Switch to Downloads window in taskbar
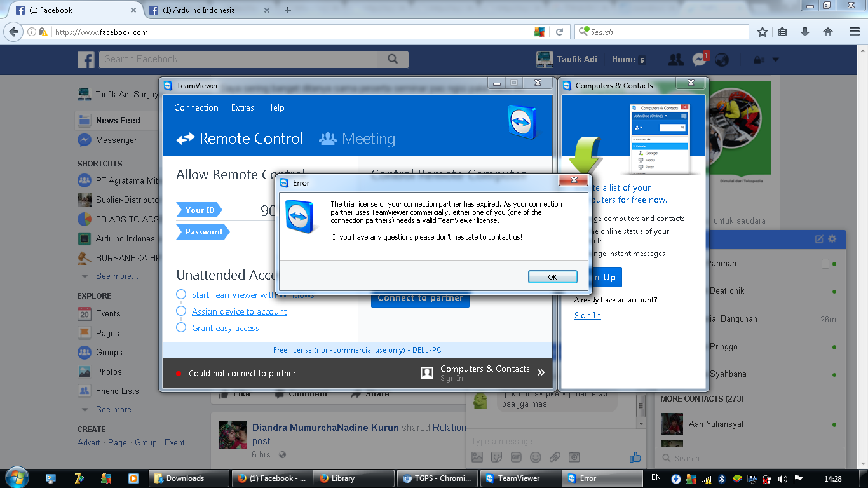The height and width of the screenshot is (488, 868). click(189, 478)
